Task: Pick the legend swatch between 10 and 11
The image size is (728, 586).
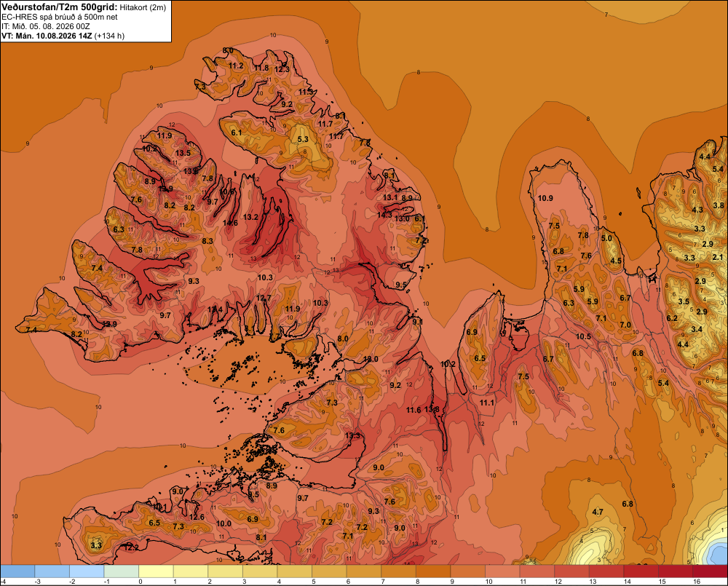Action: (x=502, y=571)
